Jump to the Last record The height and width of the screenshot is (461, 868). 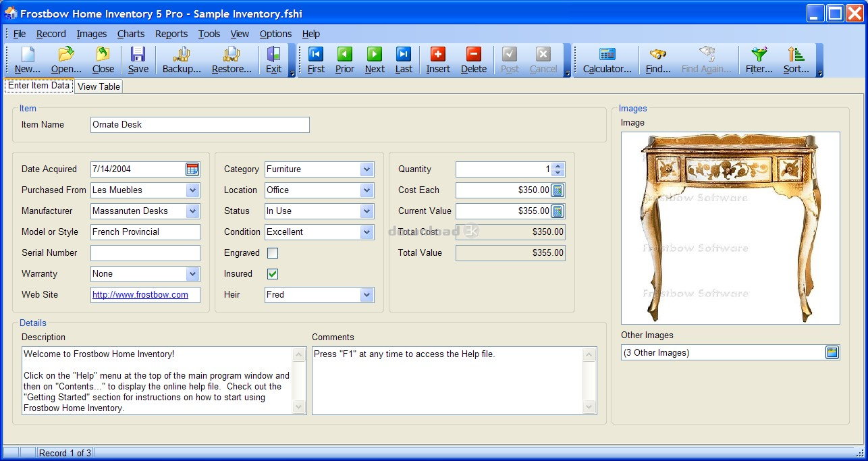click(x=404, y=60)
